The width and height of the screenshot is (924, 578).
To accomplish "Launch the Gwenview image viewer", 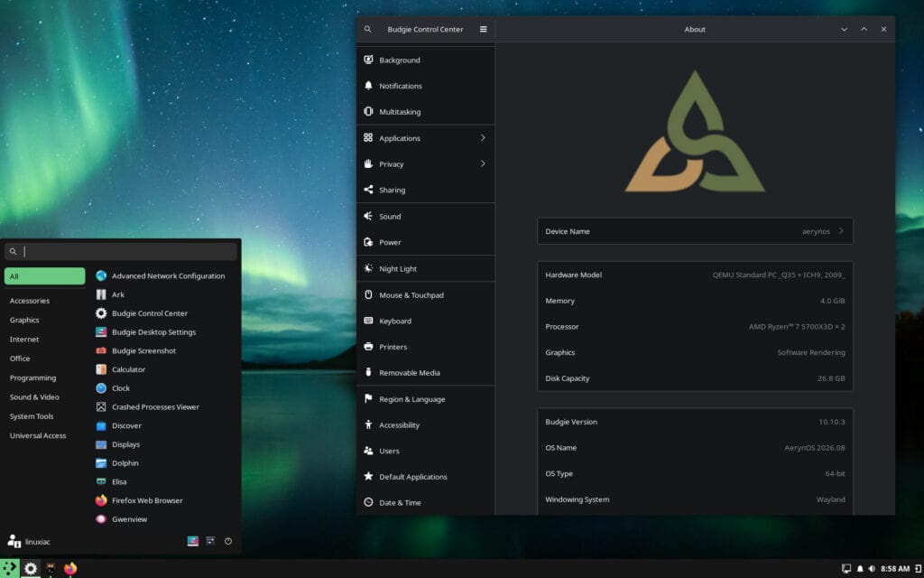I will pos(165,519).
